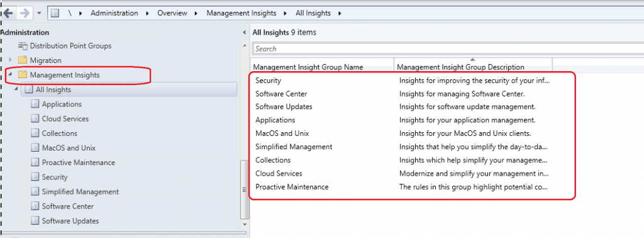Click the navigation tree scrollbar thumb

tap(245, 189)
